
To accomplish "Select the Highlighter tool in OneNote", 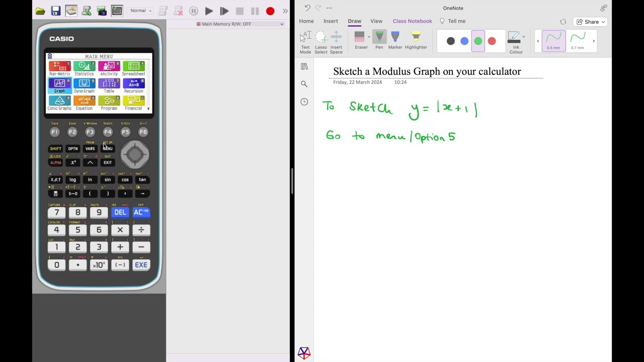I will [416, 41].
